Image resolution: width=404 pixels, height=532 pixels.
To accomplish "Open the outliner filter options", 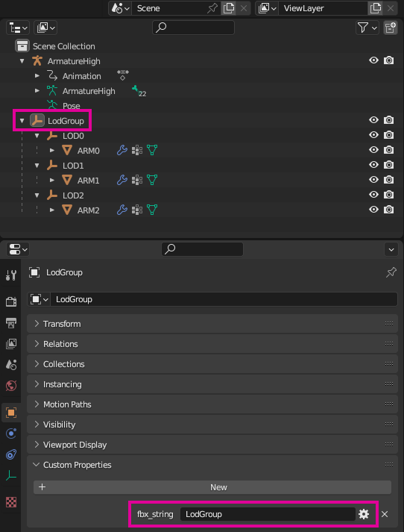I will tap(367, 28).
